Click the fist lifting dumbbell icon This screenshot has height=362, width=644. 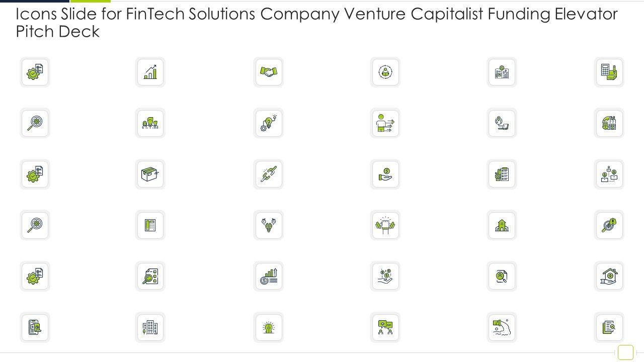click(385, 225)
